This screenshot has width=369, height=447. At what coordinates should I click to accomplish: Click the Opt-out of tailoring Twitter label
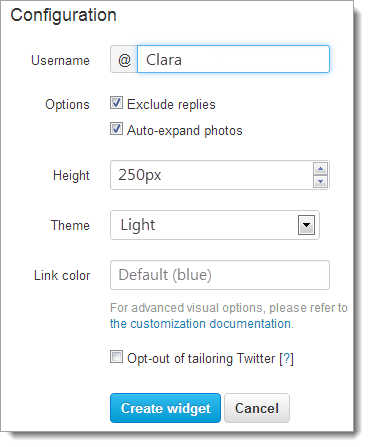pos(201,359)
